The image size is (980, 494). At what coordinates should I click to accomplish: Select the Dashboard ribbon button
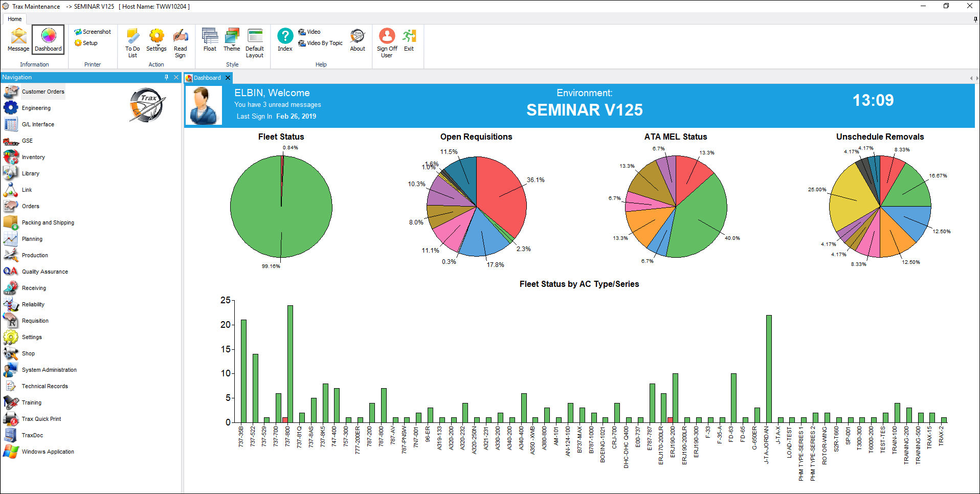click(x=48, y=40)
